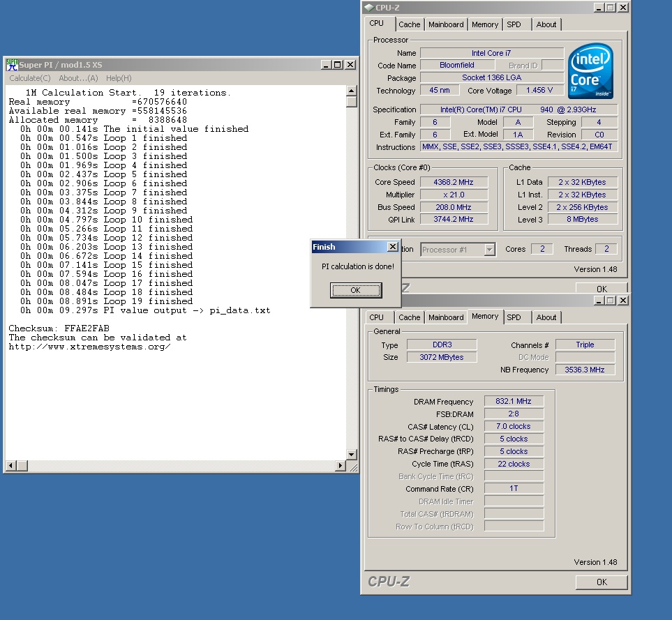Select the Memory tab in lower CPU-Z window

[485, 316]
